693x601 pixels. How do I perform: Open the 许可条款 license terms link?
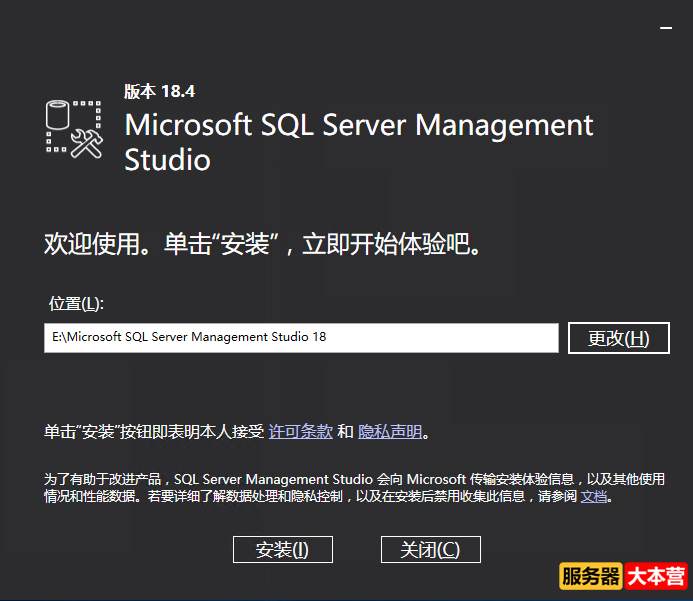[301, 431]
